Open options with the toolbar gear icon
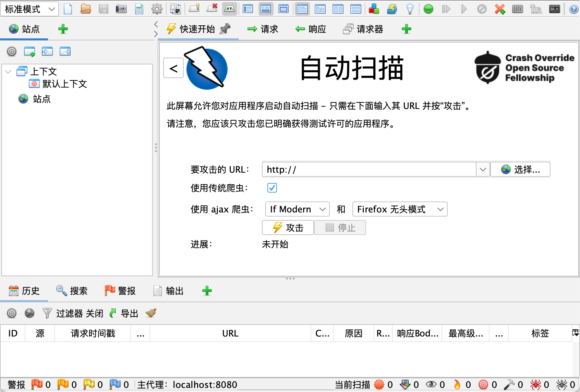This screenshot has width=580, height=392. coord(157,9)
